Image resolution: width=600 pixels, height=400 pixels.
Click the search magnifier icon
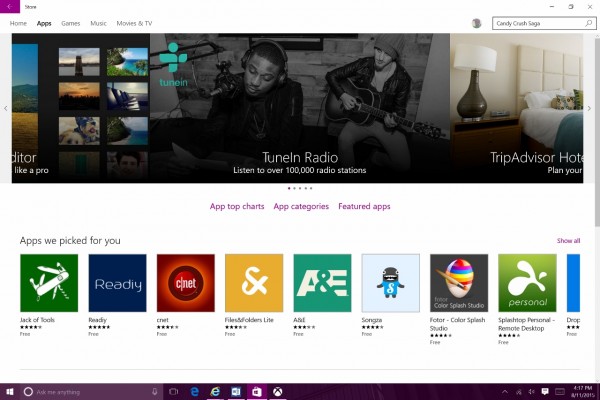[589, 23]
